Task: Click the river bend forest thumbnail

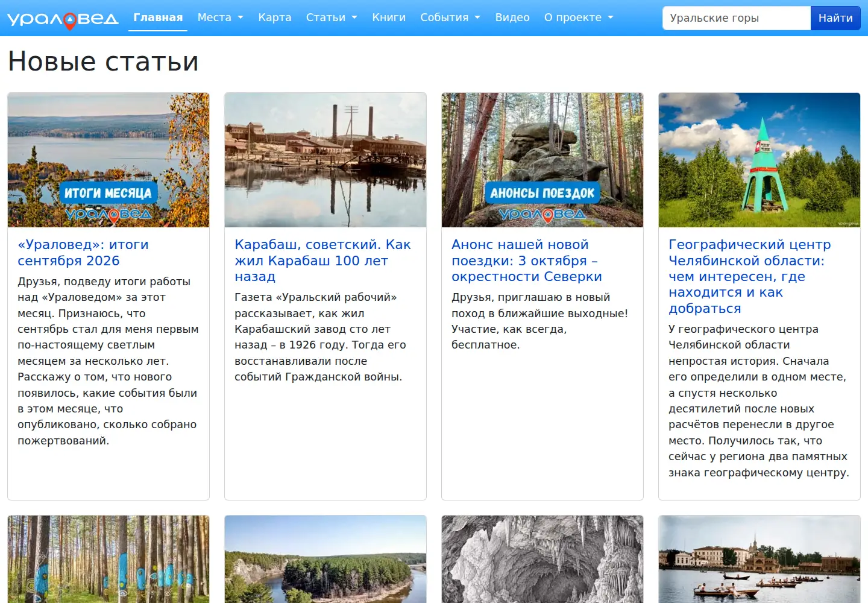Action: tap(325, 559)
